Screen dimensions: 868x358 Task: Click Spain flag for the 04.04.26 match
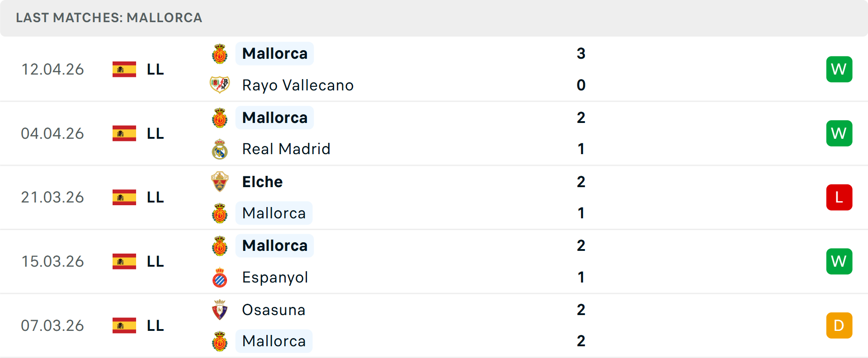point(124,133)
